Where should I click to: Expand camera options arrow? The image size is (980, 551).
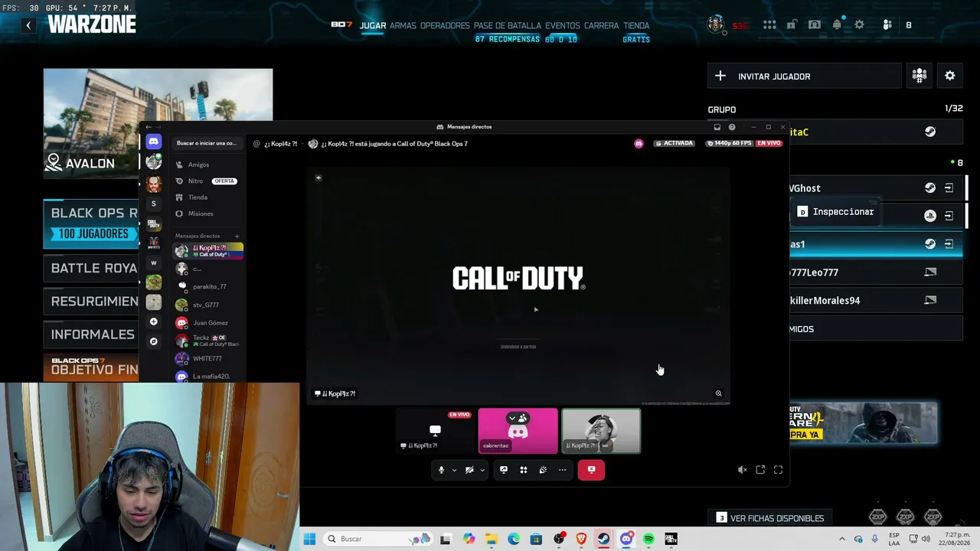tap(482, 470)
